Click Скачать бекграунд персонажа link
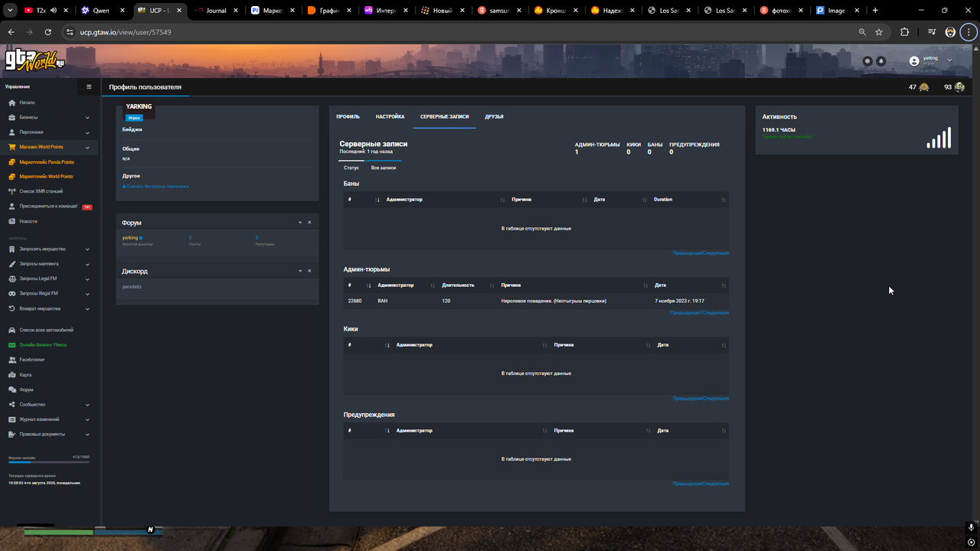 [x=155, y=187]
